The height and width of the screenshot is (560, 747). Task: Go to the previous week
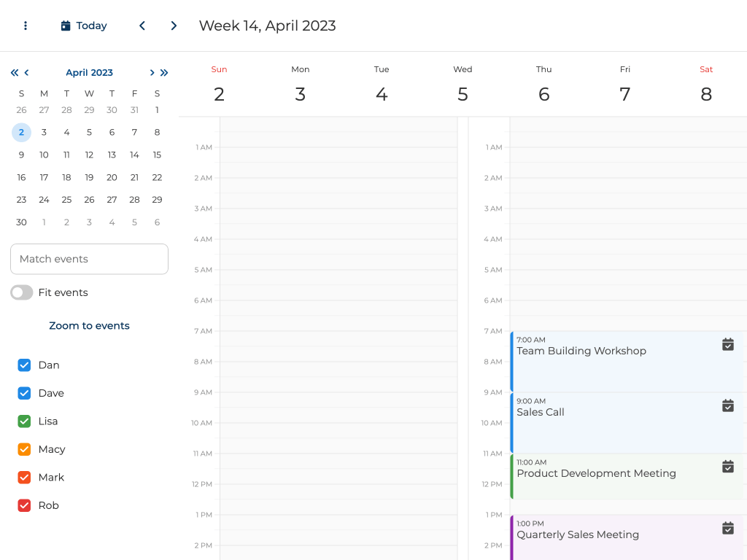point(142,26)
